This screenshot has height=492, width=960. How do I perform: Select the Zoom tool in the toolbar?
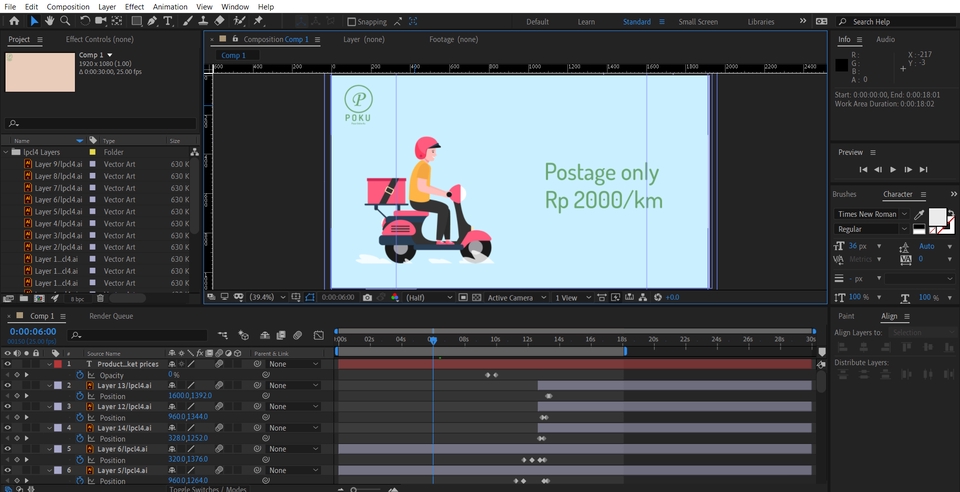(x=65, y=21)
